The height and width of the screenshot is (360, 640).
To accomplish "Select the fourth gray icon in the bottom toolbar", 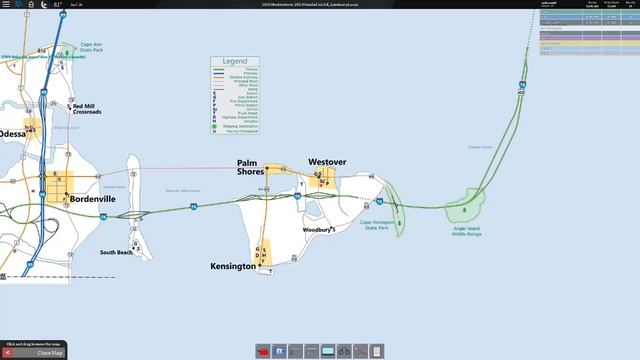I will 311,351.
